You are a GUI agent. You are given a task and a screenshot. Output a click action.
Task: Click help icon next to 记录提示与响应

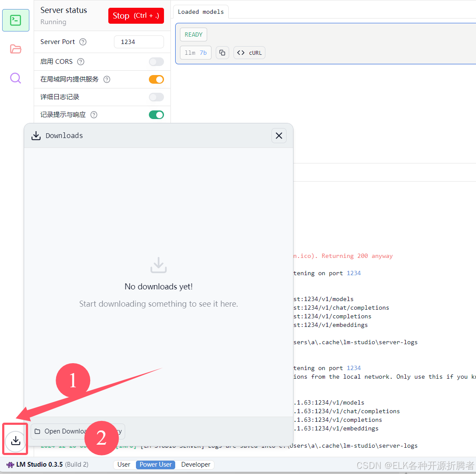tap(94, 115)
